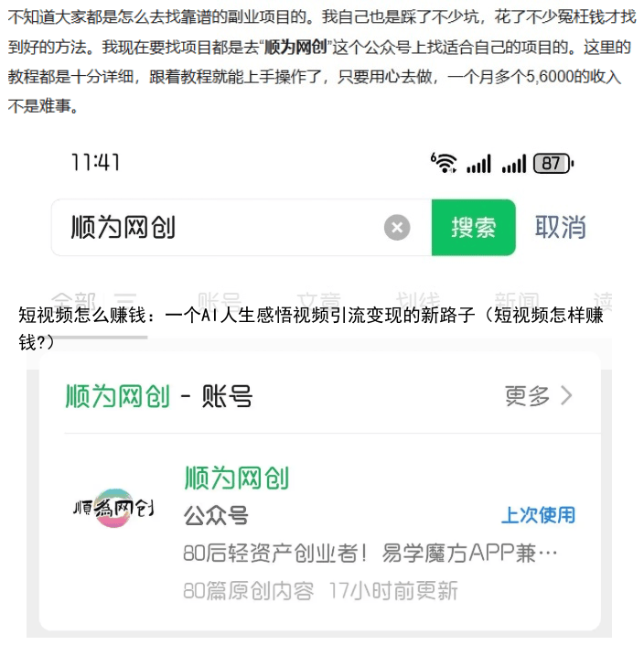Image resolution: width=644 pixels, height=656 pixels.
Task: Tap 取消 to cancel the search
Action: point(561,228)
